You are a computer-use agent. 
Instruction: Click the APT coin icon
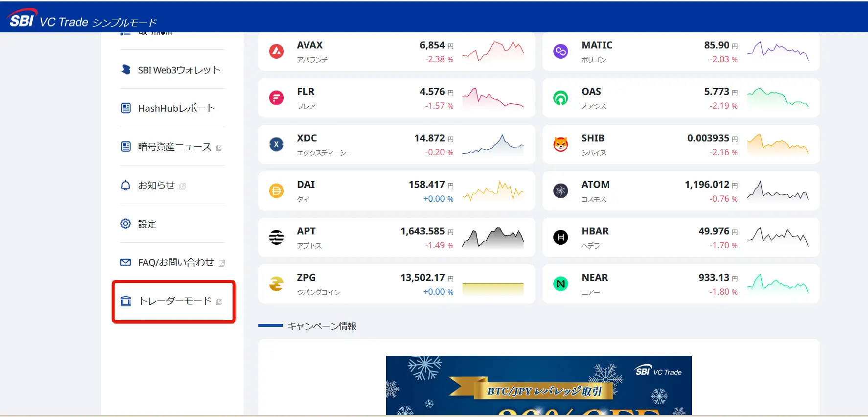click(276, 237)
